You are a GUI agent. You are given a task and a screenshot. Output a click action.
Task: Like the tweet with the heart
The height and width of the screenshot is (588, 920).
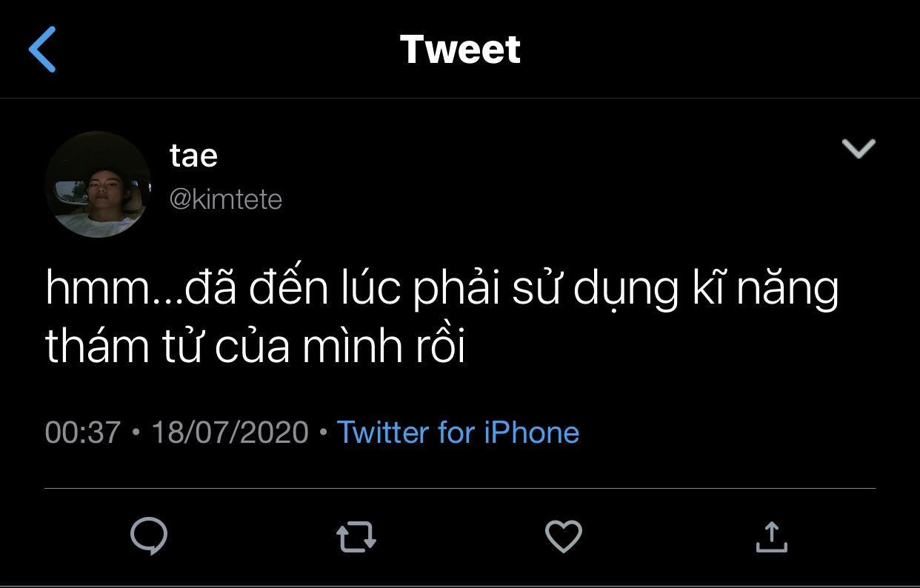pos(563,536)
